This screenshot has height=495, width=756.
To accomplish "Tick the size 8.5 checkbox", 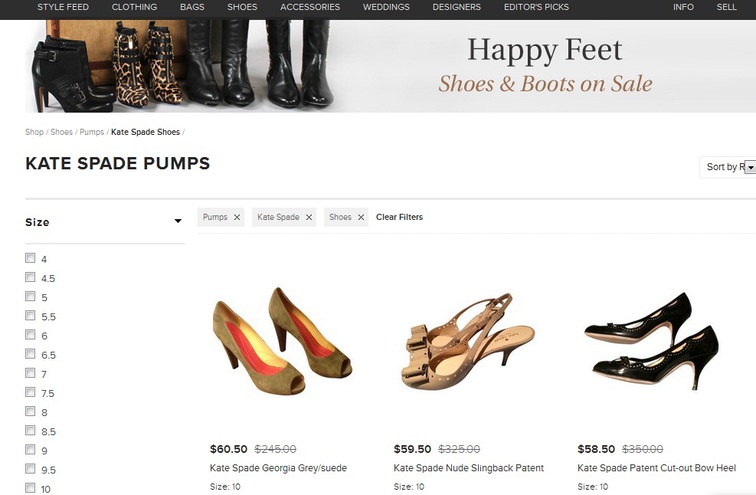I will click(x=30, y=430).
